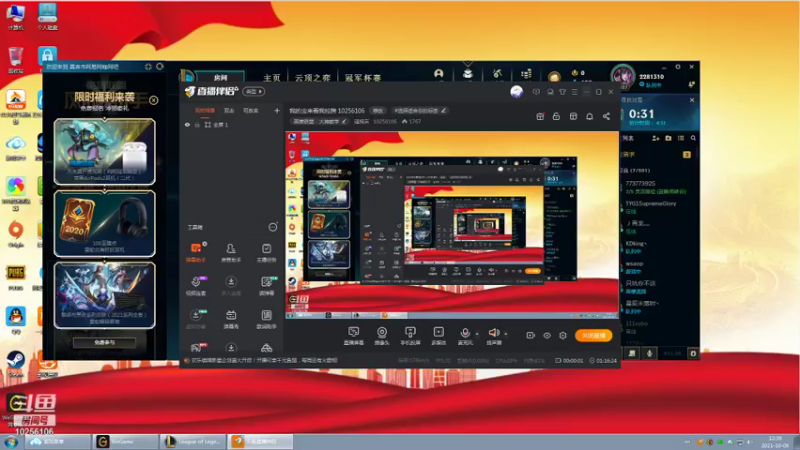The width and height of the screenshot is (800, 450).
Task: Click the share icon above preview
Action: [x=606, y=116]
